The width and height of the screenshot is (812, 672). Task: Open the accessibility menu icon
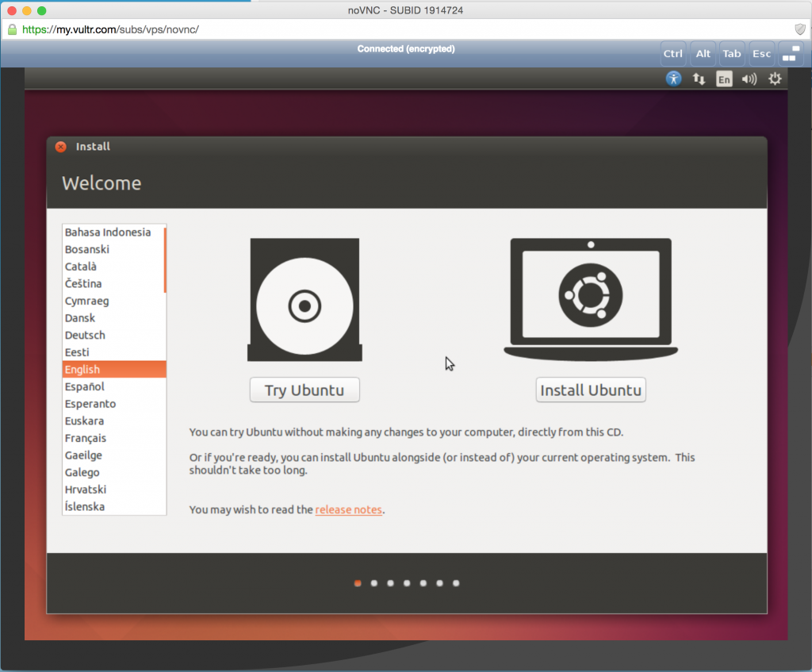click(x=673, y=79)
